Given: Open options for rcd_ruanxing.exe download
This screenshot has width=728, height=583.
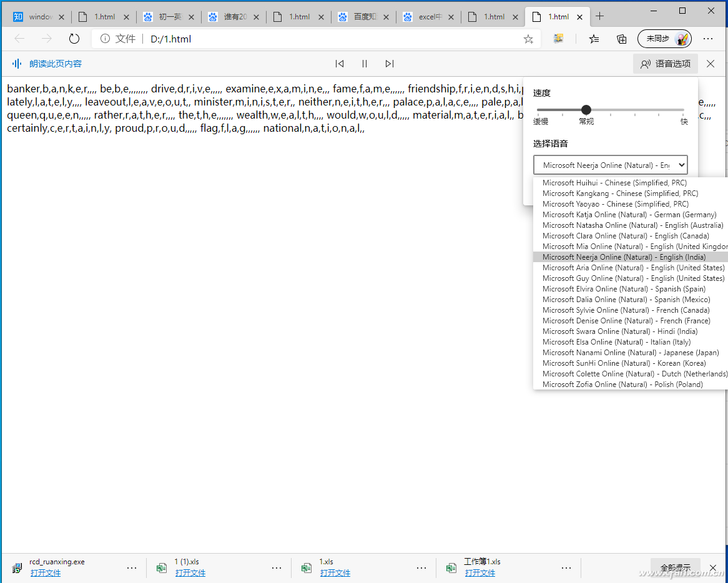Looking at the screenshot, I should [x=132, y=567].
